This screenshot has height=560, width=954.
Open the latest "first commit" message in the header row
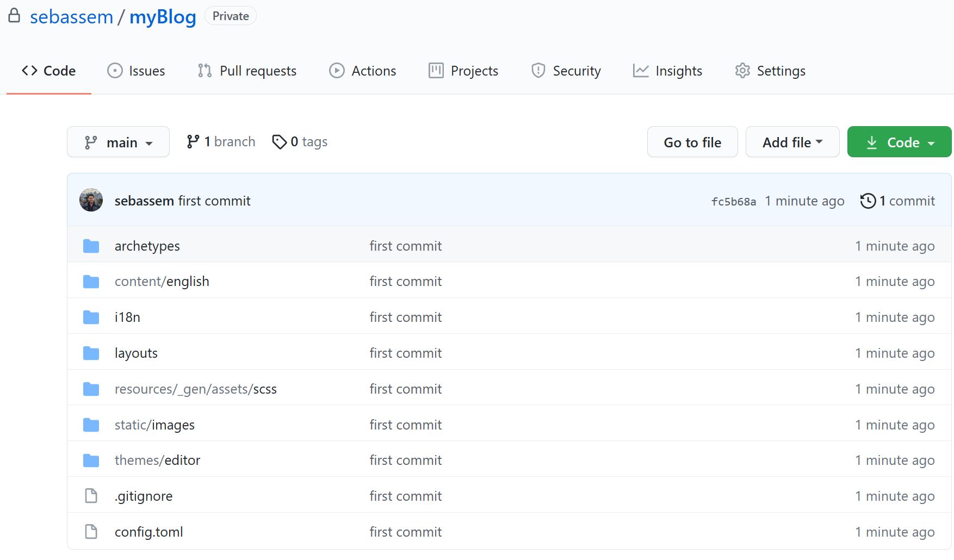(x=214, y=201)
